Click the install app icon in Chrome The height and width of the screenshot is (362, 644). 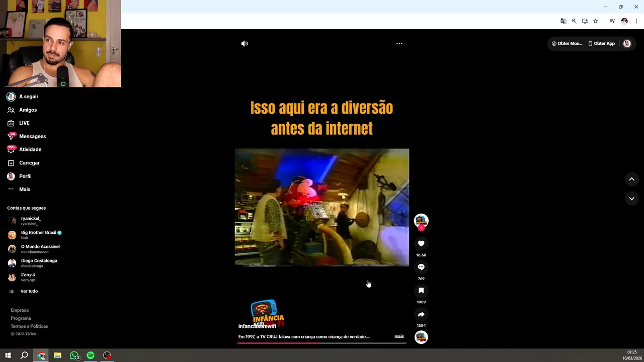click(x=585, y=21)
